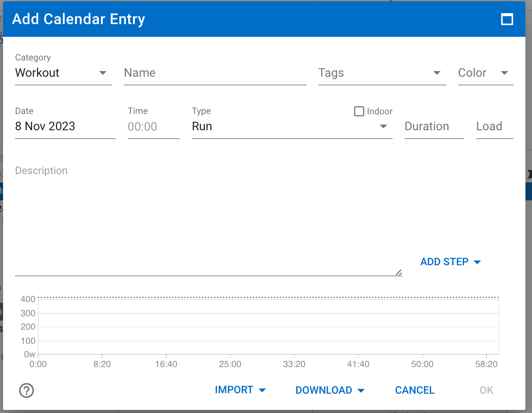
Task: Click the Date field showing 8 Nov 2023
Action: click(x=65, y=127)
